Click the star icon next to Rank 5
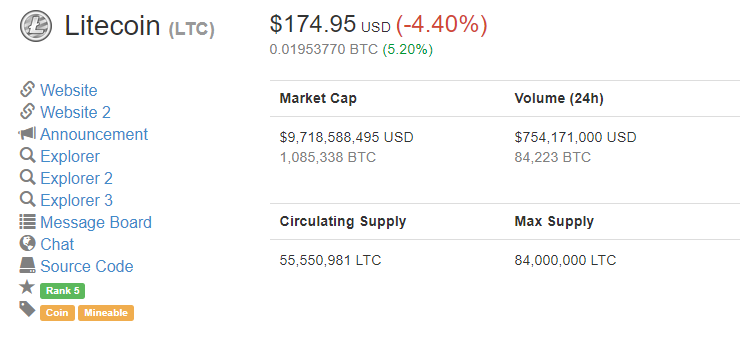Screen dimensions: 743x363 click(x=27, y=287)
